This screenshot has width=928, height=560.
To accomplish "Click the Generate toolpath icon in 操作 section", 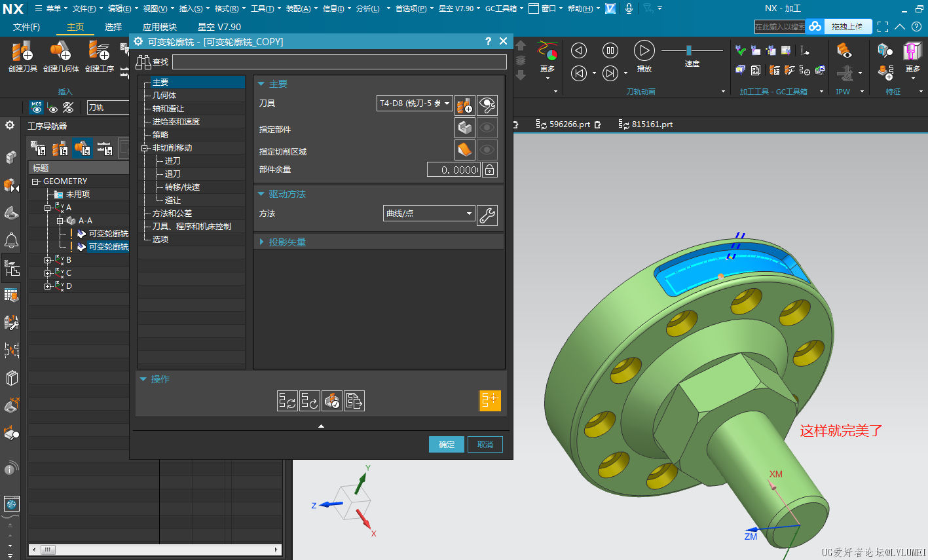I will tap(288, 401).
